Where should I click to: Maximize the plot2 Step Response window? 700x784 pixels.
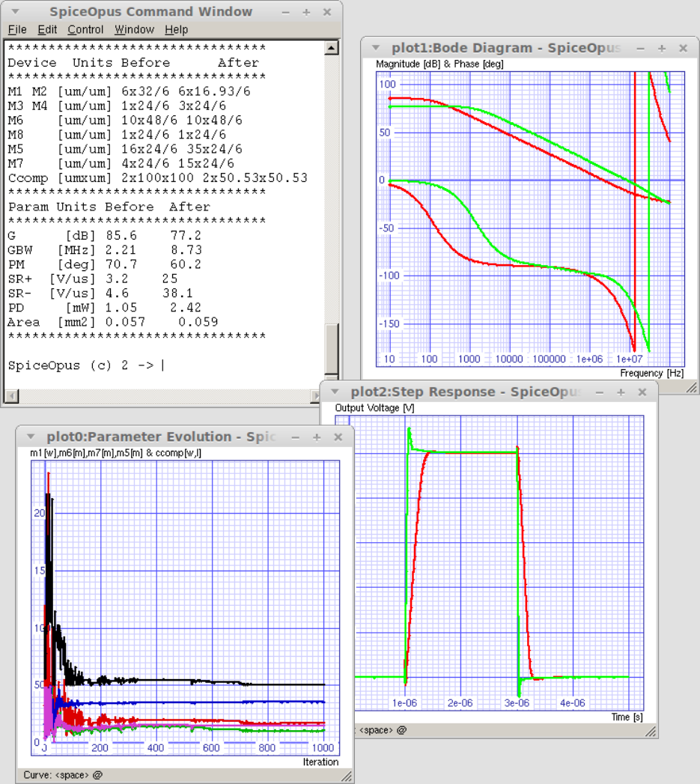pyautogui.click(x=621, y=392)
